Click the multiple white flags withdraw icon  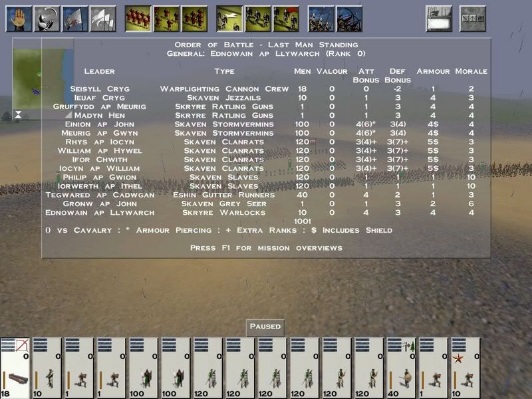click(x=103, y=19)
